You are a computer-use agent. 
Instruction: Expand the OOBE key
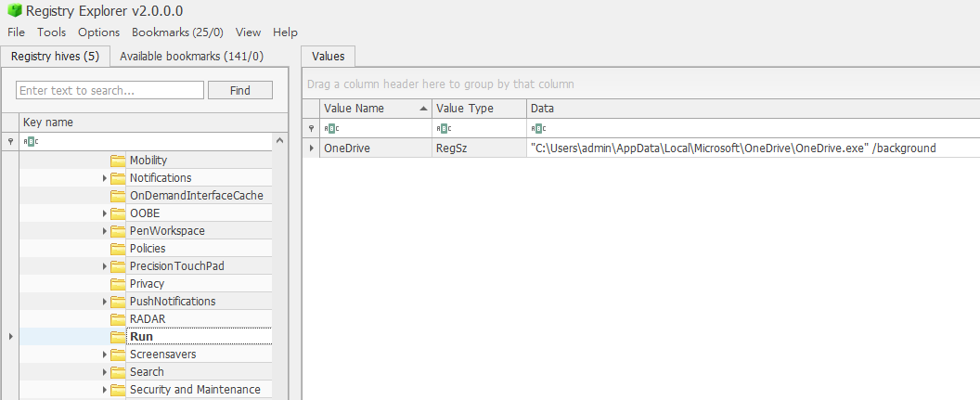click(104, 213)
